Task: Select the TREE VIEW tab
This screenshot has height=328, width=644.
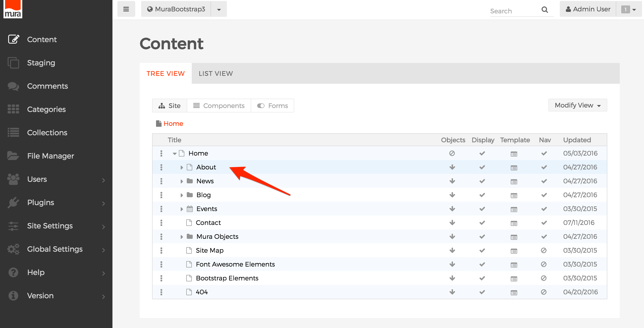Action: coord(166,73)
